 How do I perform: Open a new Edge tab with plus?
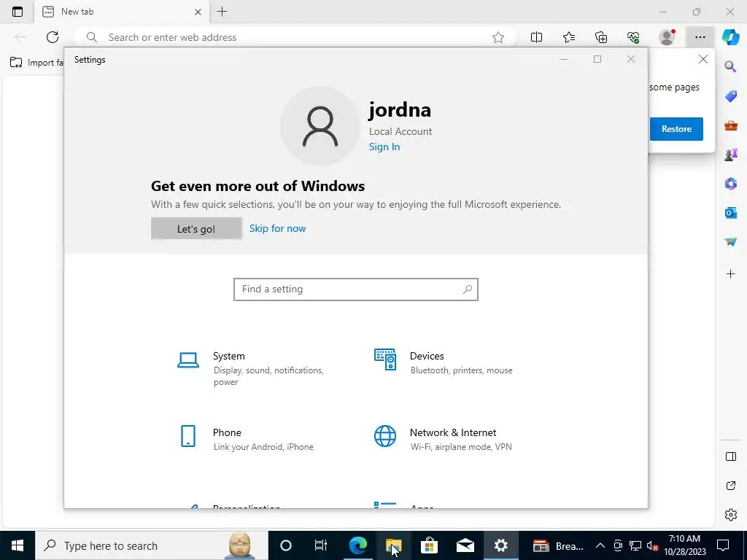[x=222, y=12]
